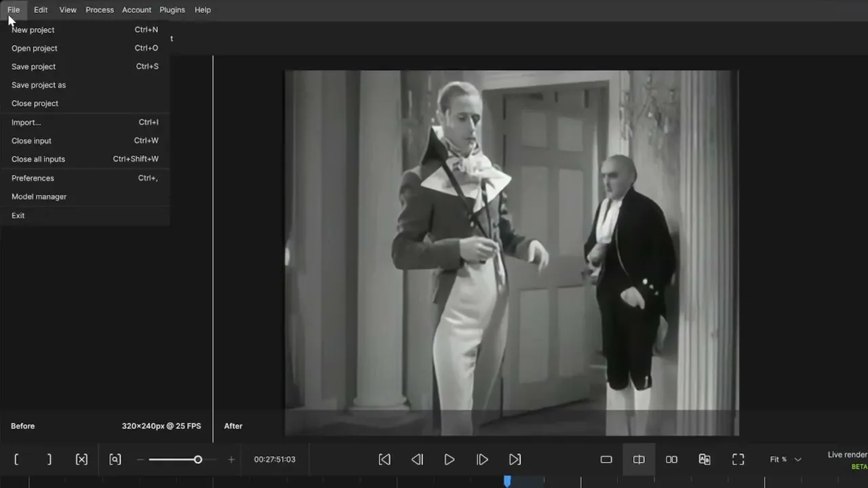Zoom out the timeline with minus icon
868x488 pixels.
coord(140,460)
